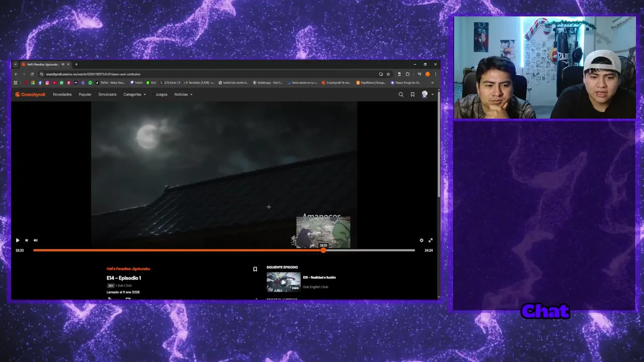
Task: Open video player settings gear
Action: [422, 240]
